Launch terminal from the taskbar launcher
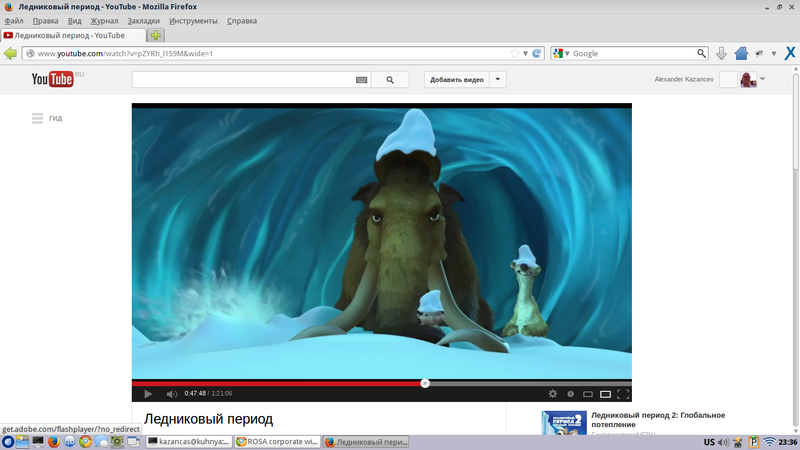Screen dimensions: 800x450 tap(38, 442)
